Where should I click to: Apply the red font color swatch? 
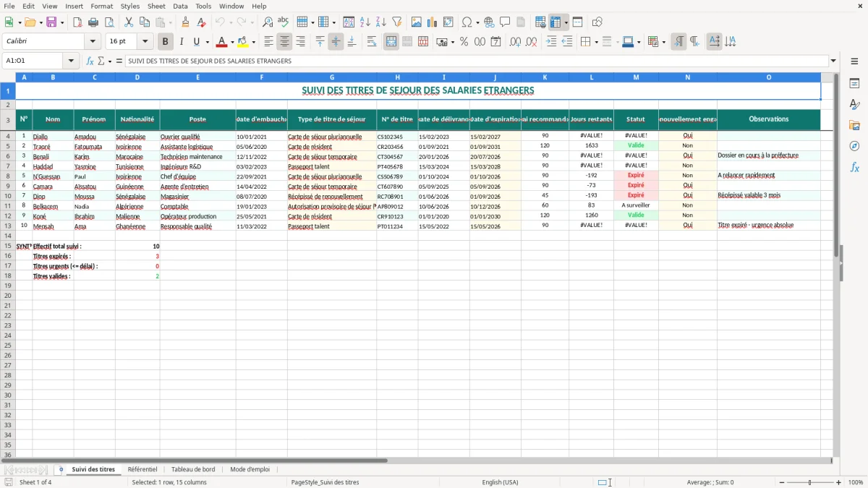click(x=223, y=42)
